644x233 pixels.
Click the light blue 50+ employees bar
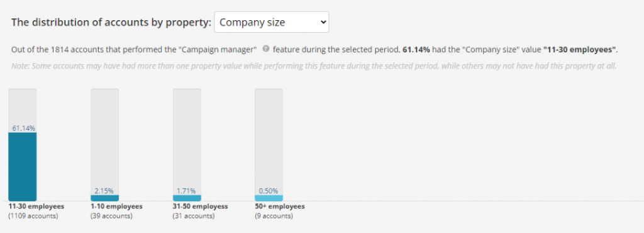tap(269, 198)
